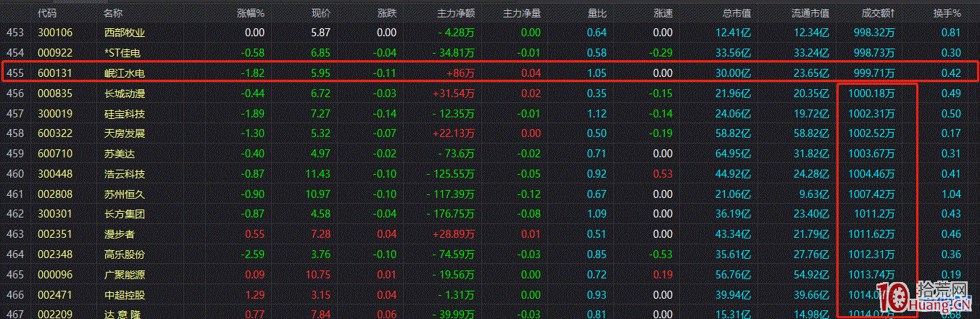Screen dimensions: 980x319
Task: Sort by the 总市值 column header
Action: coord(736,13)
